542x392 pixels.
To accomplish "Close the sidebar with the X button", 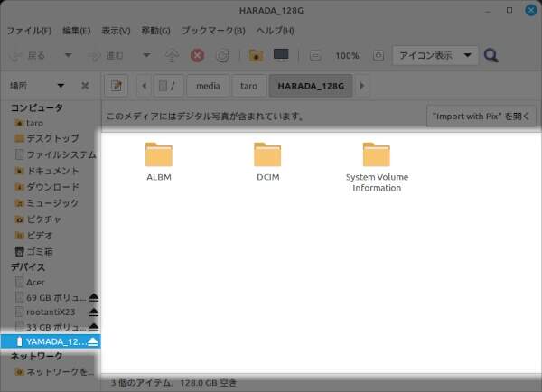I will click(85, 86).
